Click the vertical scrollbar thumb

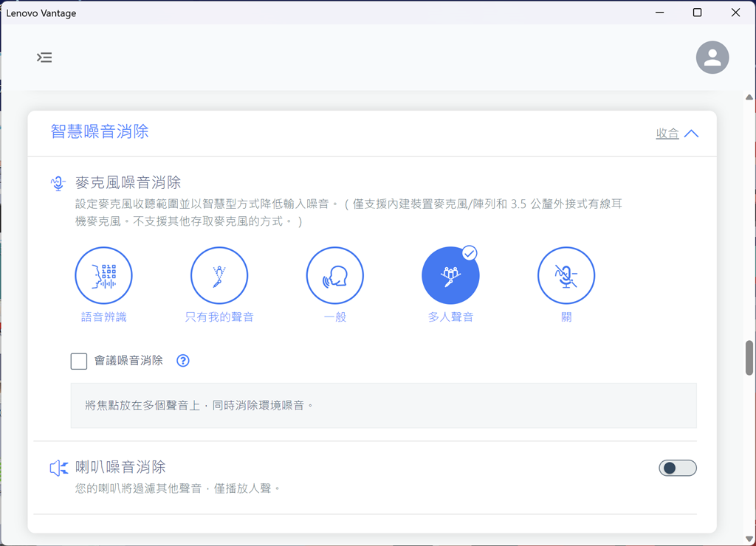point(749,359)
